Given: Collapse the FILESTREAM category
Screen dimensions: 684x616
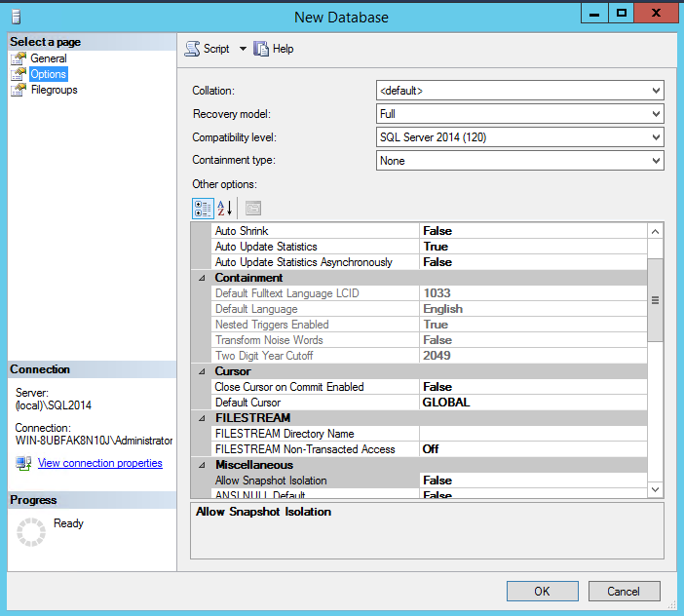Looking at the screenshot, I should pos(202,418).
